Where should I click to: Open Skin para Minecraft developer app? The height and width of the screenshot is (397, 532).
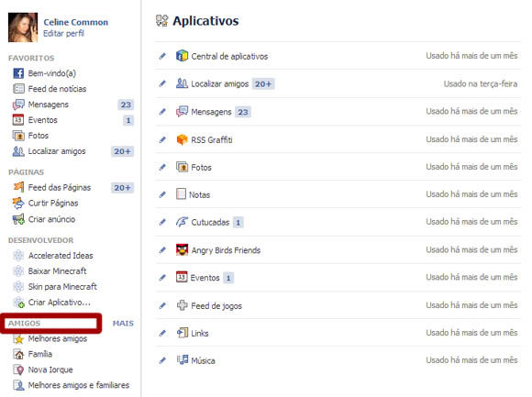point(62,287)
